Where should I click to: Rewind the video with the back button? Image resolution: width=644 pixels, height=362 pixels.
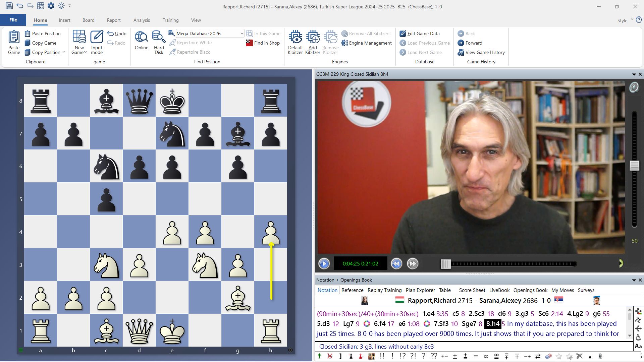(396, 264)
